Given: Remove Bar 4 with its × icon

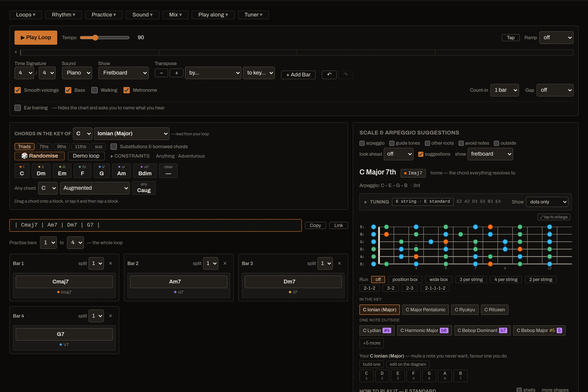Looking at the screenshot, I should pos(111,316).
